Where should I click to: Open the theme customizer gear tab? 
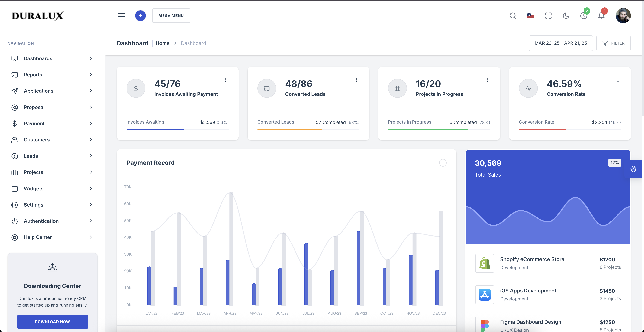click(633, 169)
